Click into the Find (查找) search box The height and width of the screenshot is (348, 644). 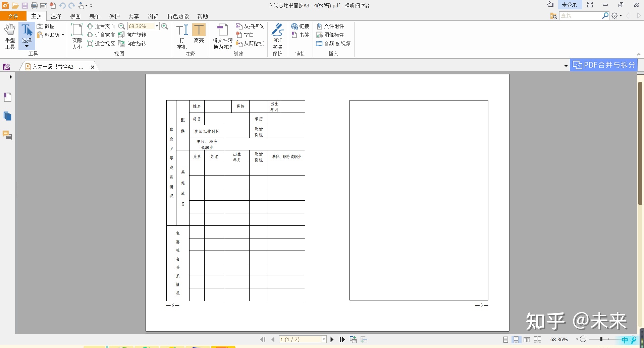tap(580, 16)
